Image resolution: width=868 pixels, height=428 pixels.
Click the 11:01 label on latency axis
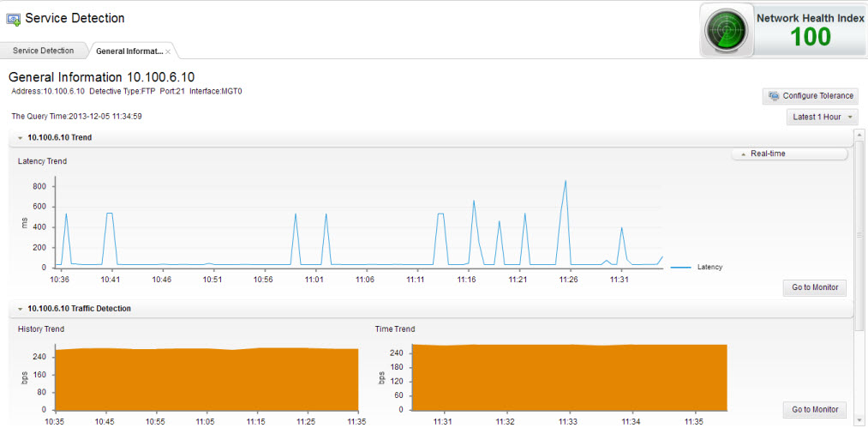(314, 280)
